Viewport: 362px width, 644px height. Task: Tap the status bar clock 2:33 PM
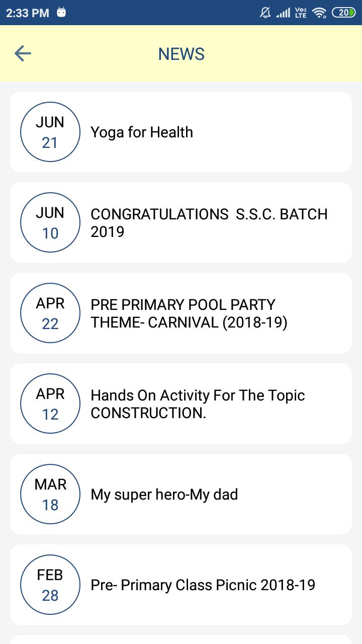28,13
